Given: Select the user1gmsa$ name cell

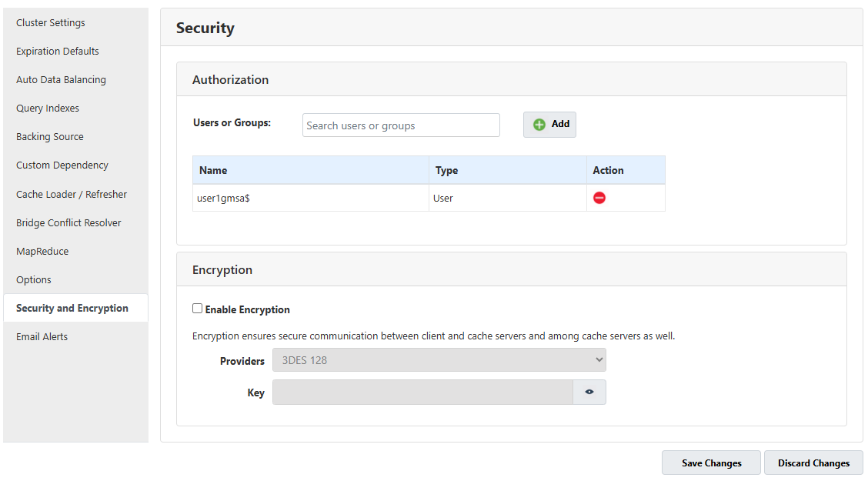Looking at the screenshot, I should coord(311,198).
